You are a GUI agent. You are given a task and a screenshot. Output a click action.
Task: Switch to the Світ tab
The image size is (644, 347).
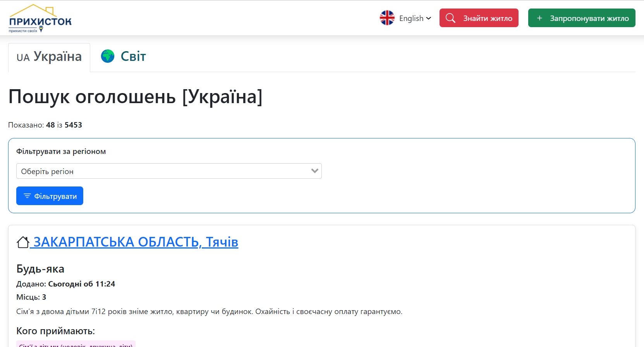click(x=133, y=57)
